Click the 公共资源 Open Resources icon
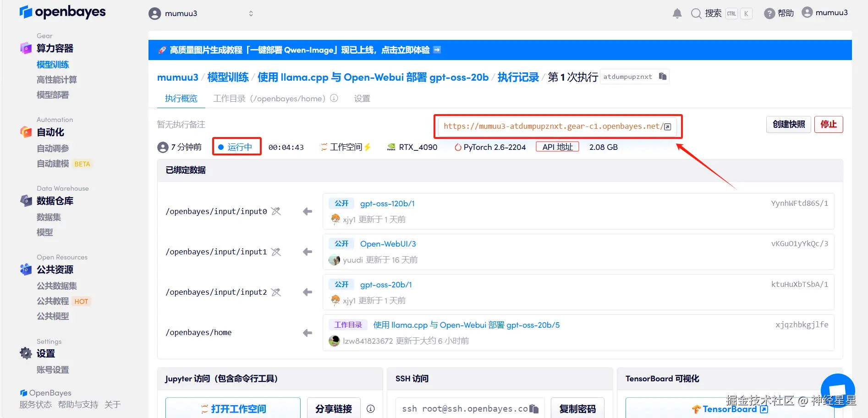 (26, 269)
